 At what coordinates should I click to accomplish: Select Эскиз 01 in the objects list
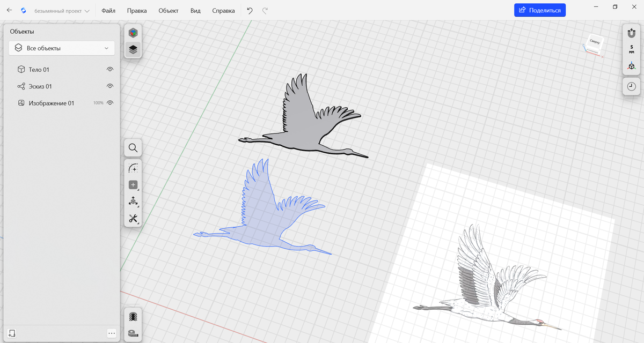[62, 86]
